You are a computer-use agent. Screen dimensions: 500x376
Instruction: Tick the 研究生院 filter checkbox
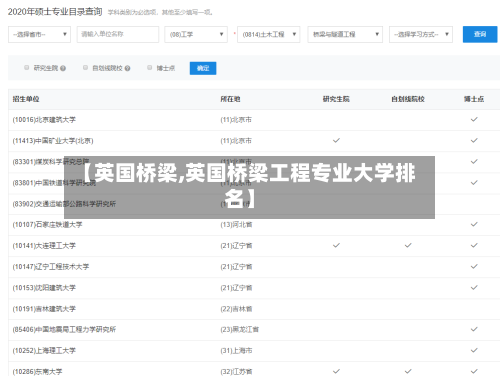tap(27, 68)
